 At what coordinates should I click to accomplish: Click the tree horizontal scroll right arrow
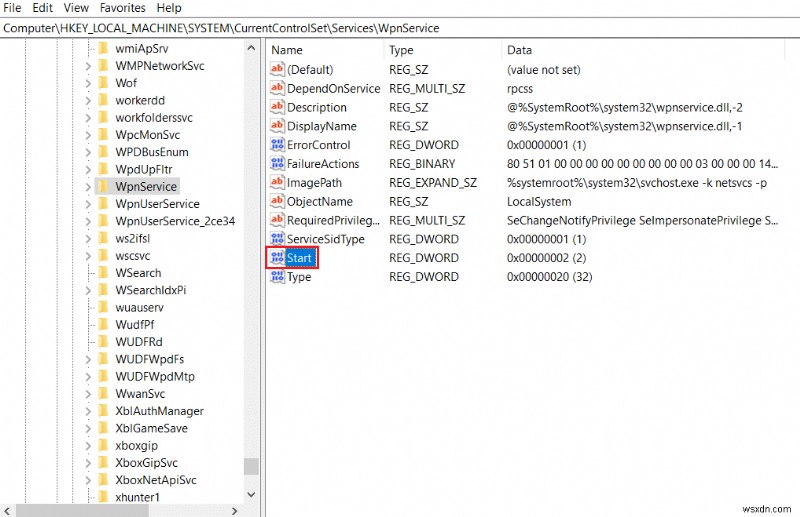234,510
